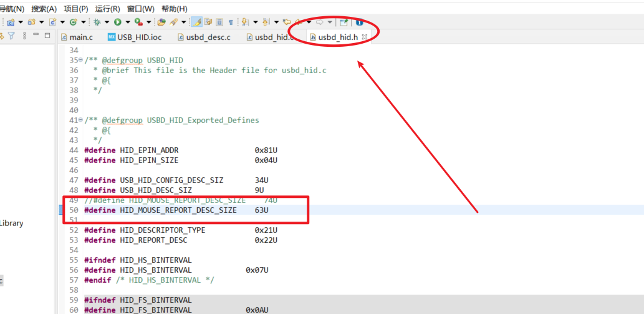This screenshot has height=314, width=644.
Task: Click the new source file icon
Action: (52, 22)
